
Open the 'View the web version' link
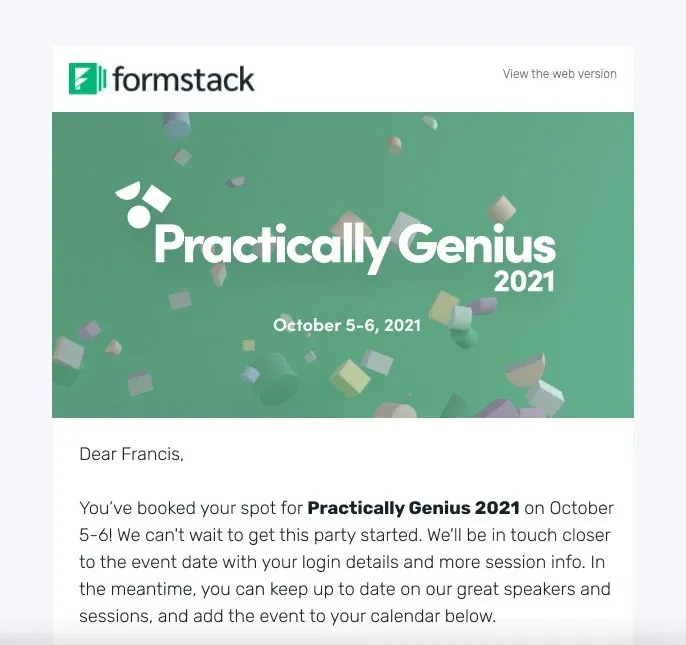point(560,74)
